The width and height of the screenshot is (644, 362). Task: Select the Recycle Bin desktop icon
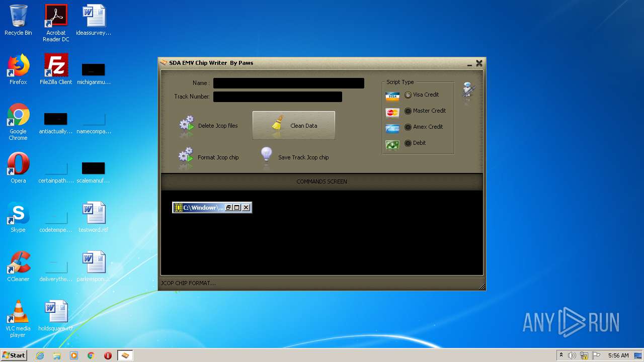(18, 21)
